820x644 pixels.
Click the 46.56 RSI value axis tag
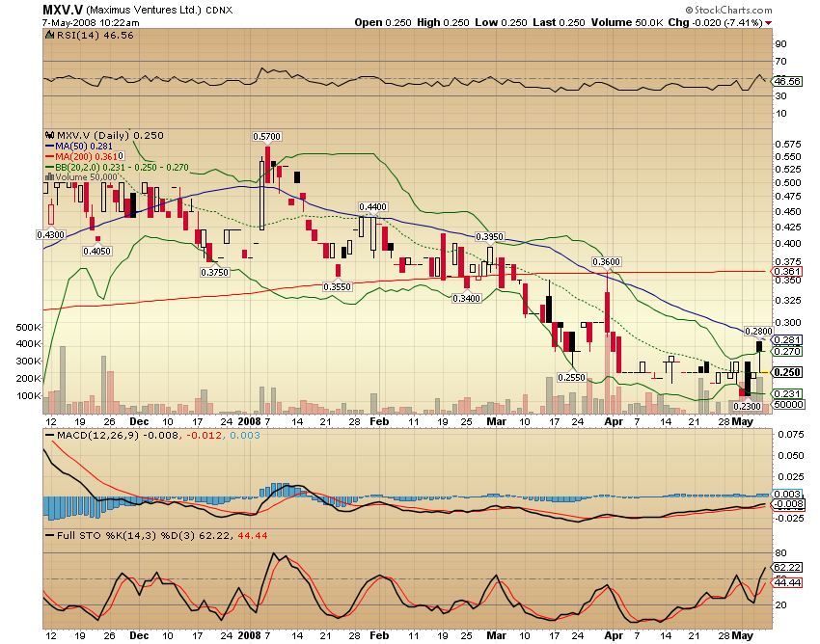[x=787, y=82]
